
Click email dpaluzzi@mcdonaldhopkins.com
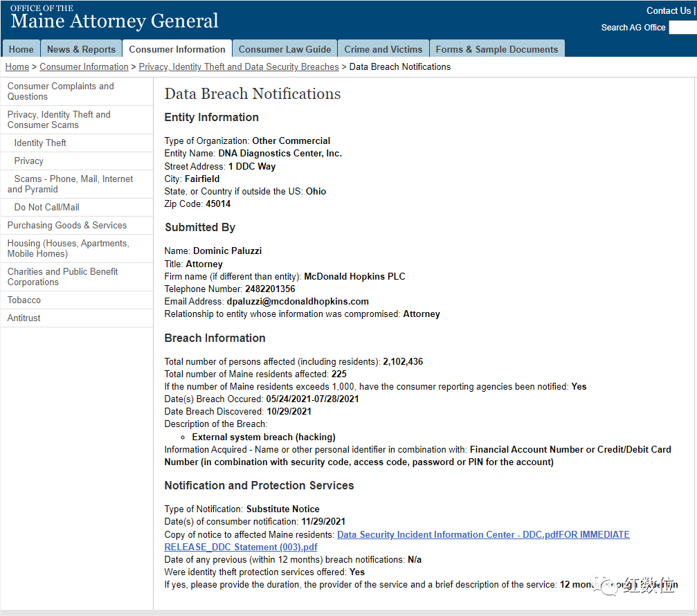(298, 301)
